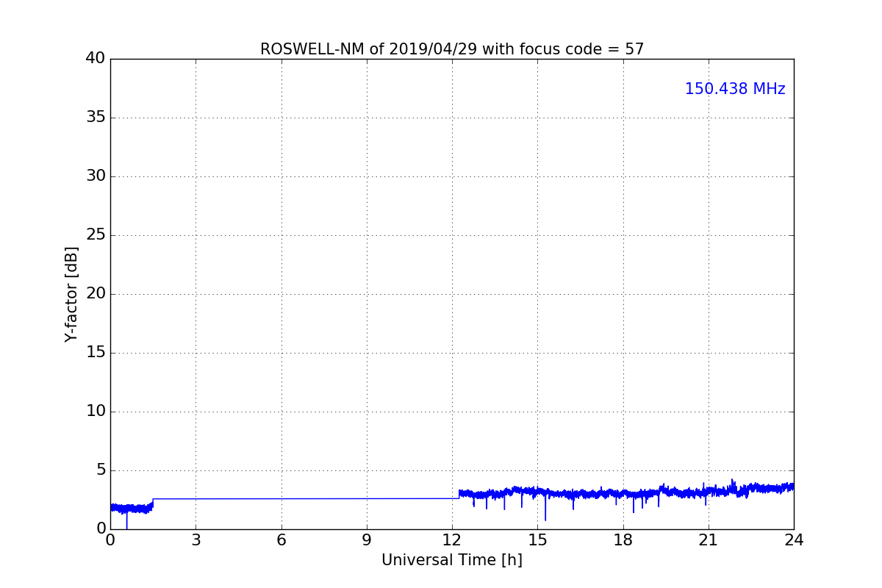
Task: Click y-axis tick label 35
Action: pyautogui.click(x=95, y=118)
